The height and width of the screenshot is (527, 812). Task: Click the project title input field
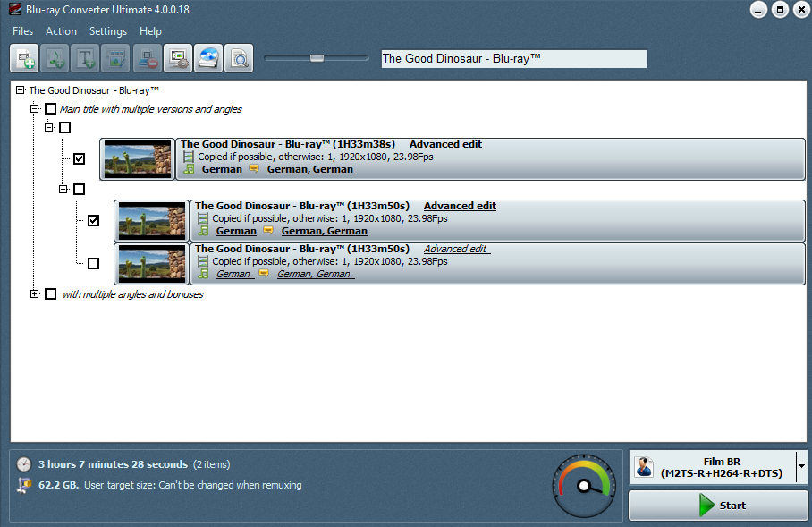(513, 58)
